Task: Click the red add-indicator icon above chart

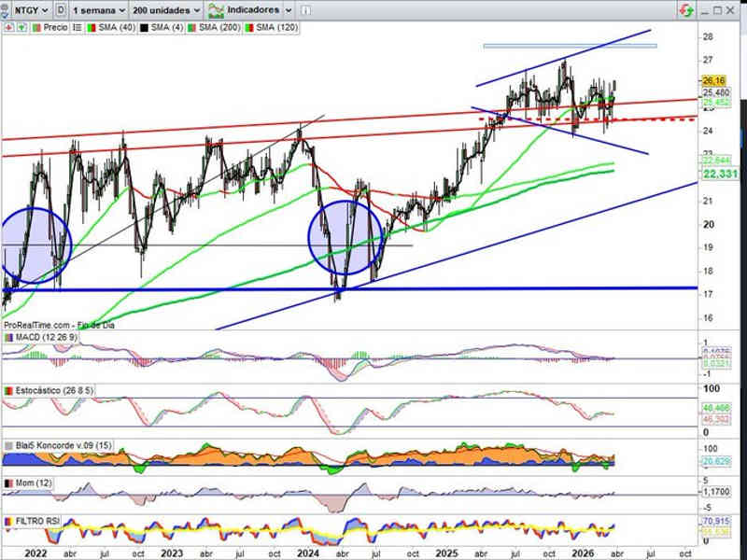Action: [x=7, y=28]
